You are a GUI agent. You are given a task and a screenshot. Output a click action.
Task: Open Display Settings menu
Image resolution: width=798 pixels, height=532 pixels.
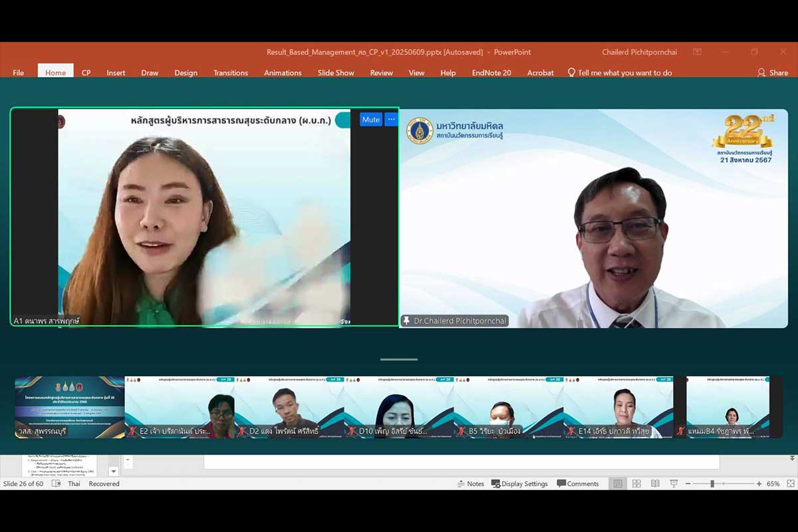coord(519,483)
